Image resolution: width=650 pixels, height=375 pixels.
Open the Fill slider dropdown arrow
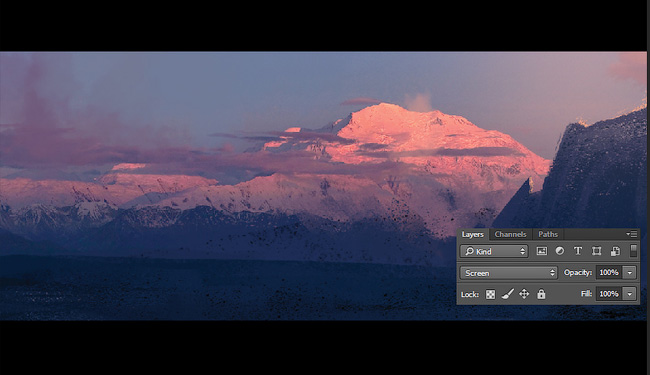pos(630,294)
